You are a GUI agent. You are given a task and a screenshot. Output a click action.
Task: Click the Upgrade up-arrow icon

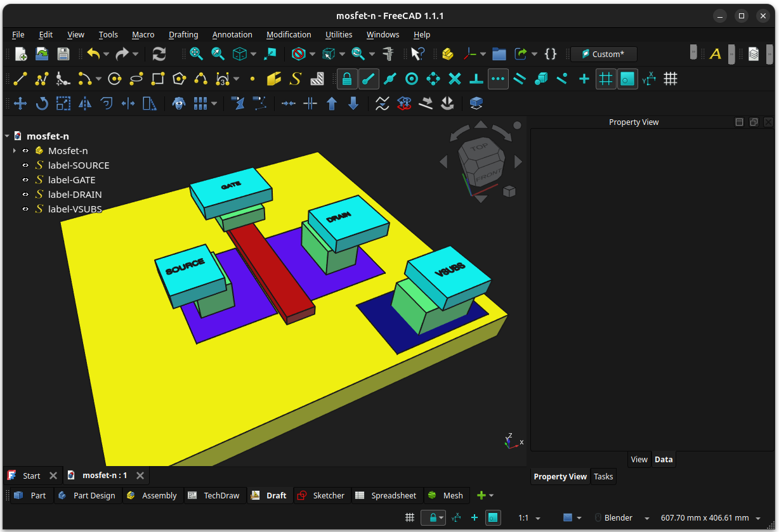tap(332, 103)
